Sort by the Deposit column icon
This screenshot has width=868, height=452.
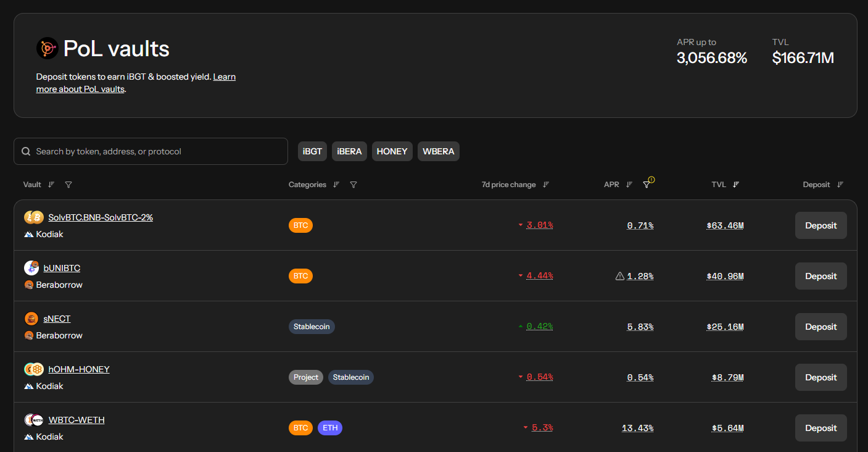(840, 185)
